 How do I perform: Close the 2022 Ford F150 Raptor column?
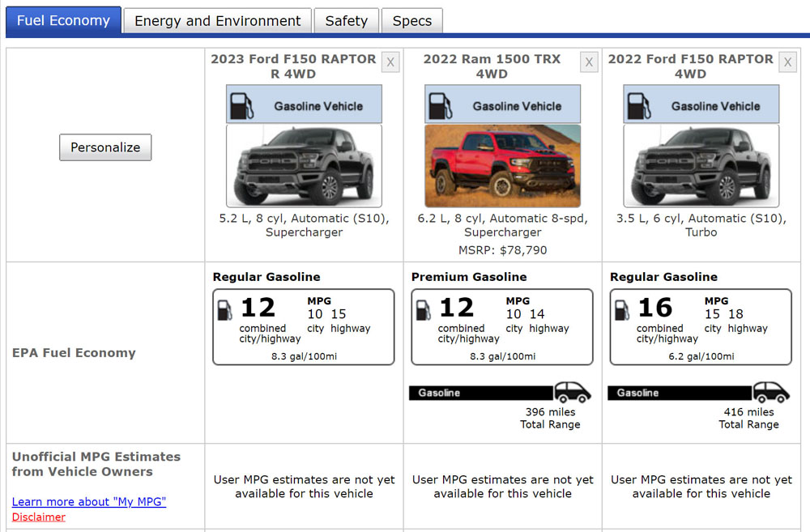coord(787,62)
